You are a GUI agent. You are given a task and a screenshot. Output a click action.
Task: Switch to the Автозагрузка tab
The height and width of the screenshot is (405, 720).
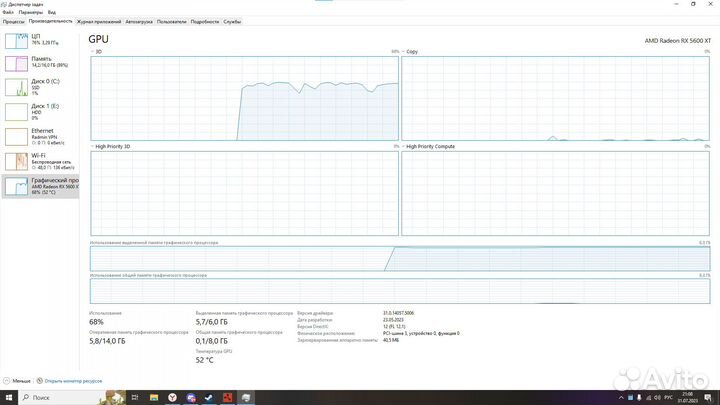[139, 22]
